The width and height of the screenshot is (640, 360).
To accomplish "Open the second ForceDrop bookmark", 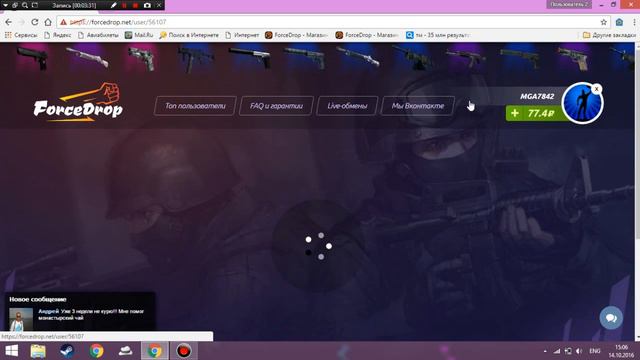I will pos(367,36).
